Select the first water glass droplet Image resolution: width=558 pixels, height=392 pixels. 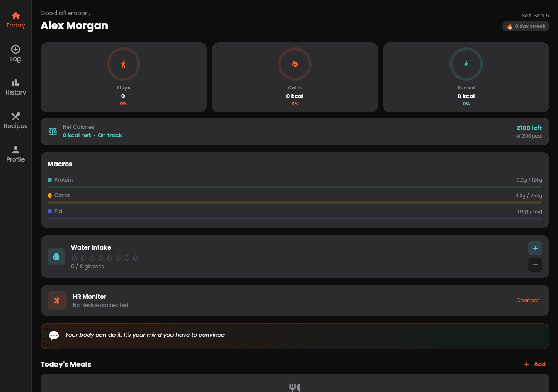(75, 258)
